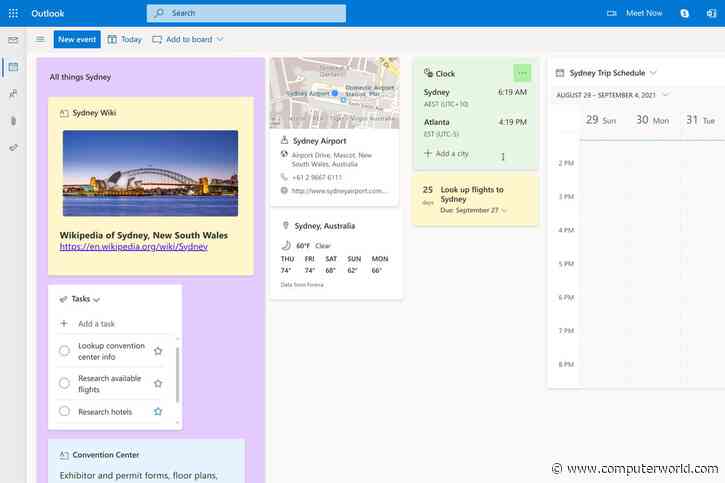Open To Do checkmark icon in the sidebar
This screenshot has height=483, width=725.
pyautogui.click(x=13, y=147)
